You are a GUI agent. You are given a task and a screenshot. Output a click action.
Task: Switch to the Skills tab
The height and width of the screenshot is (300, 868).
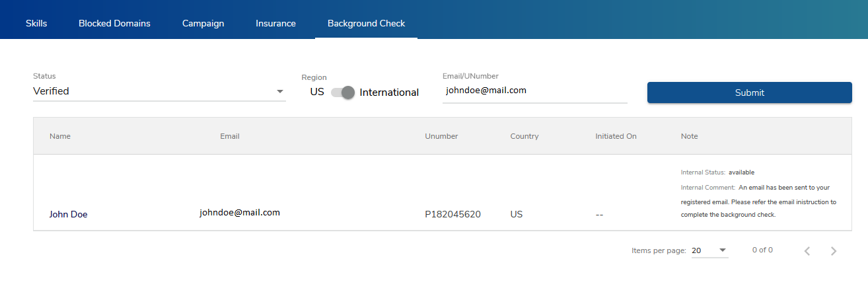[36, 23]
